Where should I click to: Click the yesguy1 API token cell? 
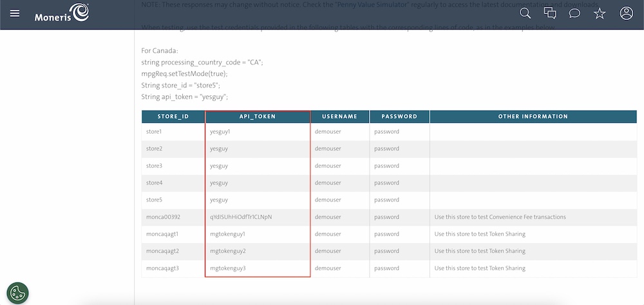click(220, 132)
